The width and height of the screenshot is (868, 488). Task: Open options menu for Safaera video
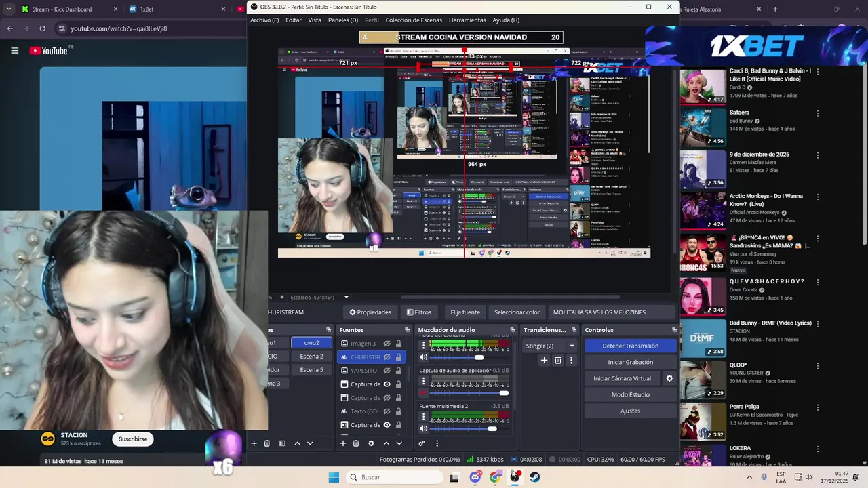point(818,113)
